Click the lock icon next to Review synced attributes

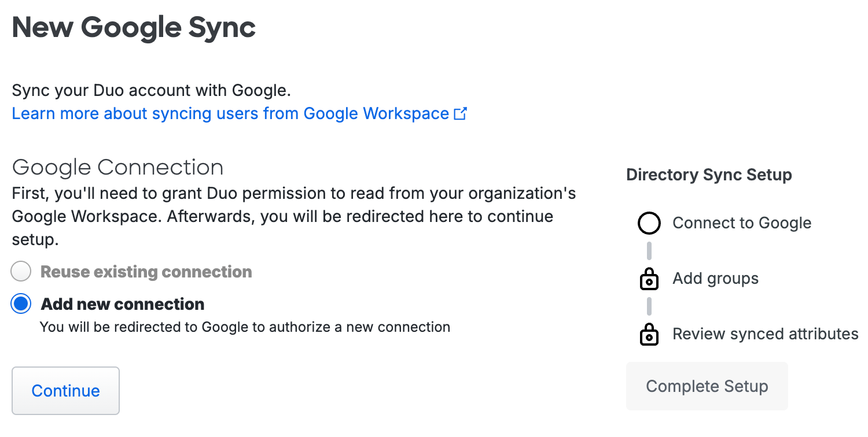point(649,334)
